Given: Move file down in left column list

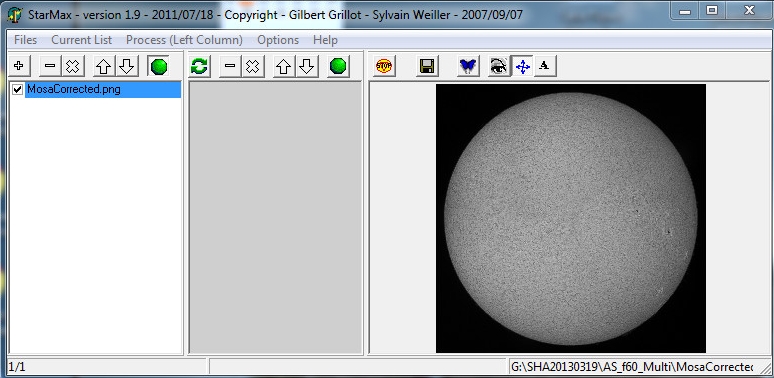Looking at the screenshot, I should tap(127, 66).
